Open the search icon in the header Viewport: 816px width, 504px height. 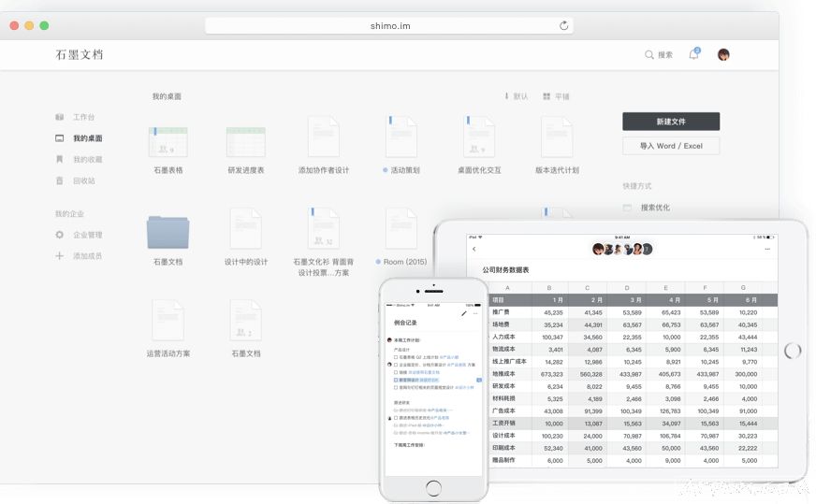point(648,54)
